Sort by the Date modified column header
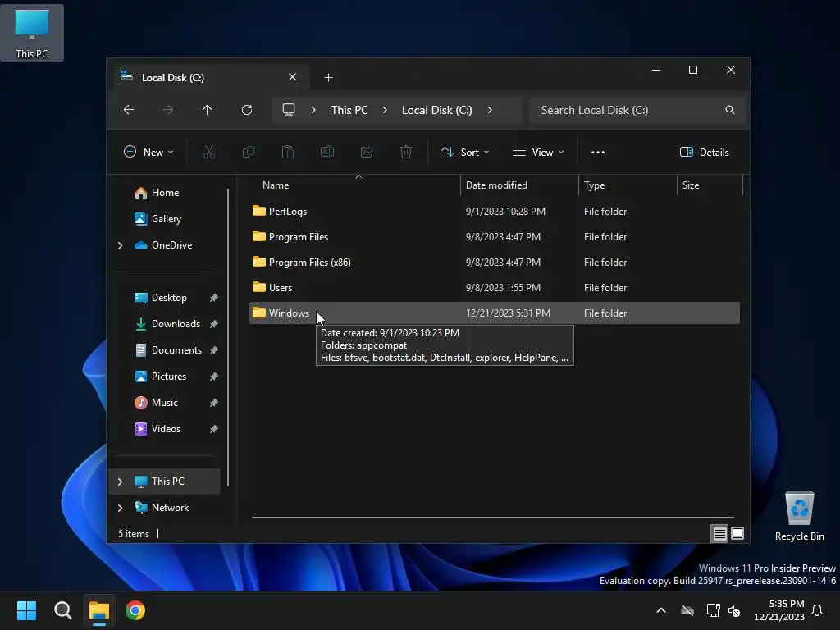 tap(518, 185)
